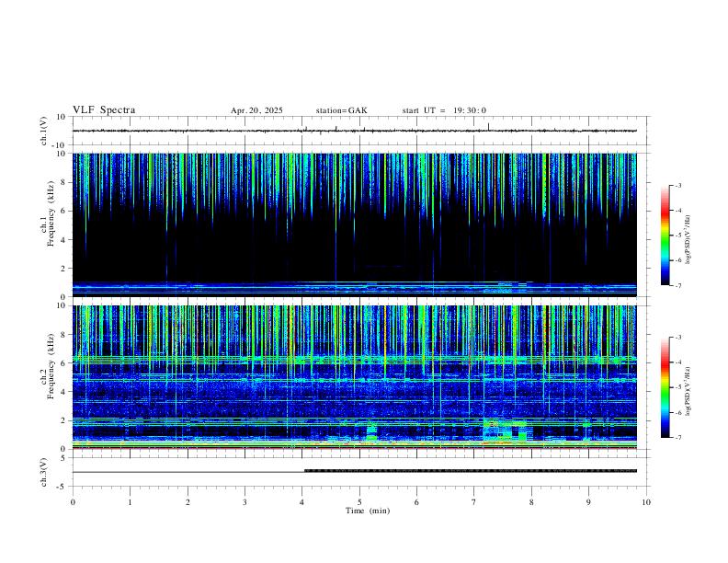
Task: Select the "start UT = 19:30:0" header text
Action: pyautogui.click(x=444, y=110)
